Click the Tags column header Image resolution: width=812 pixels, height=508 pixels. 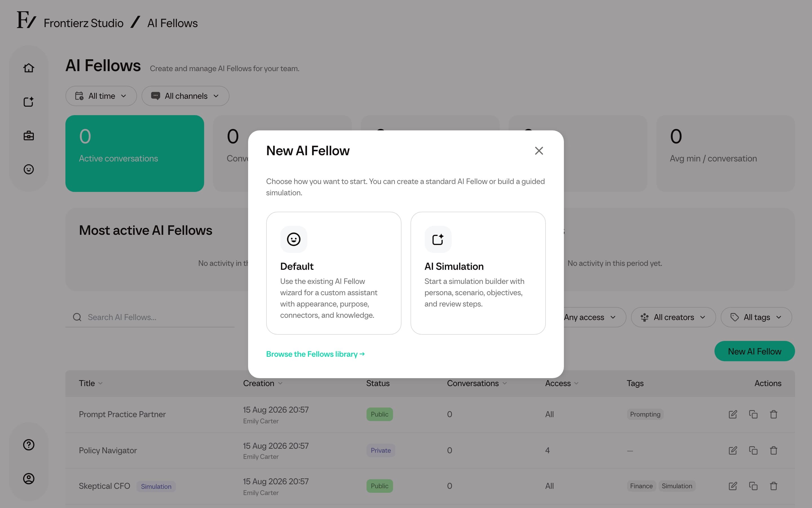click(x=635, y=383)
